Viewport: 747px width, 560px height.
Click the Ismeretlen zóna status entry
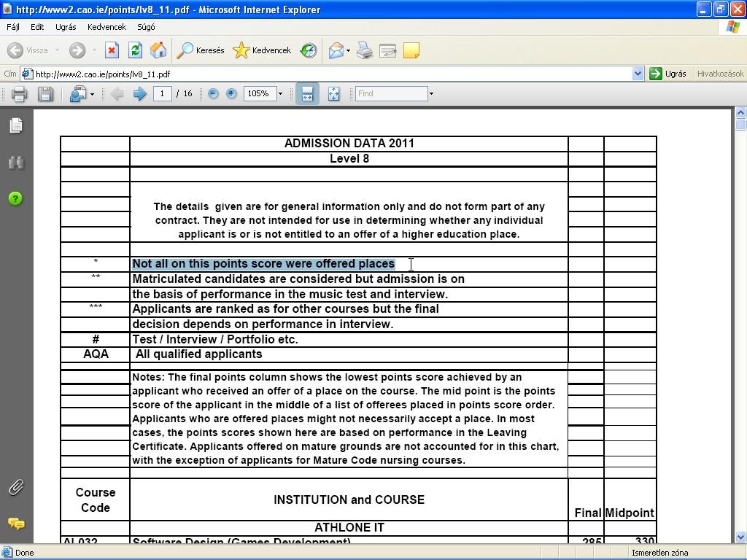coord(659,553)
